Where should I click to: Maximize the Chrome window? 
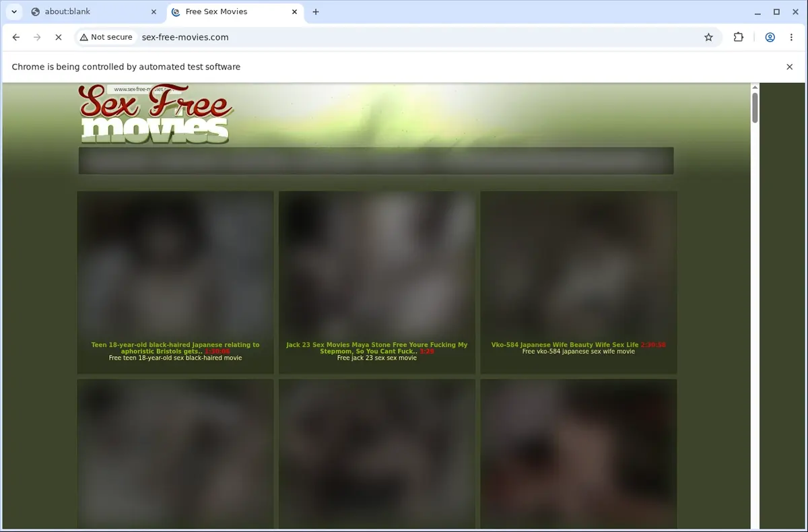[776, 11]
